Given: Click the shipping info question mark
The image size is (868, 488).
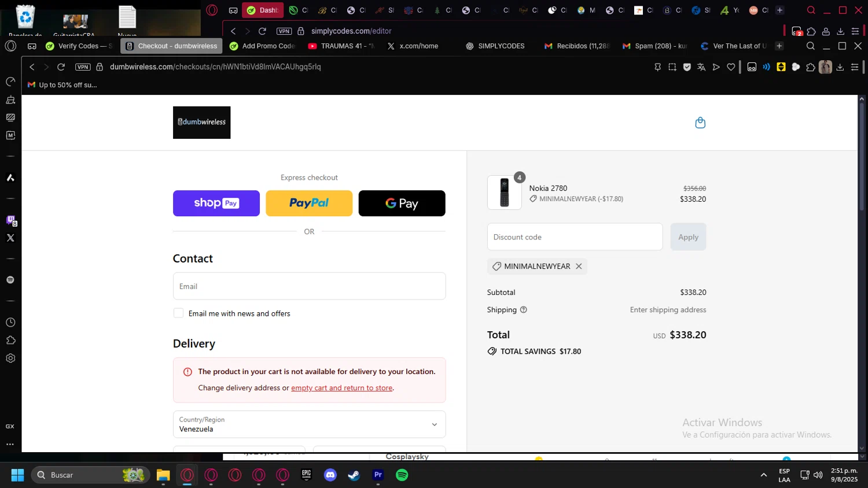Looking at the screenshot, I should pyautogui.click(x=524, y=310).
